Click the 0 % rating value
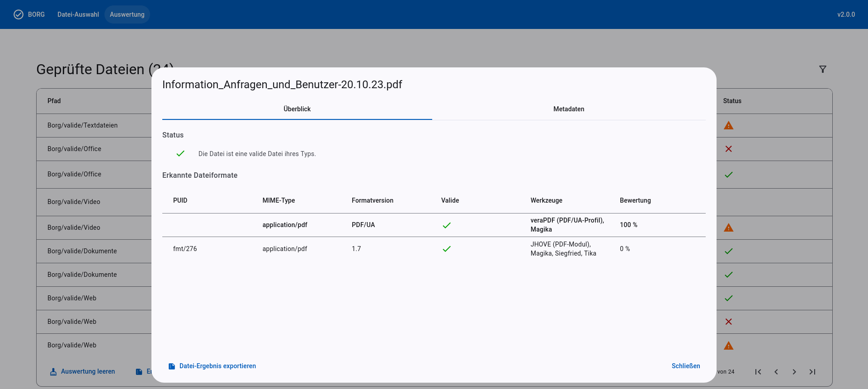The image size is (868, 389). coord(625,249)
